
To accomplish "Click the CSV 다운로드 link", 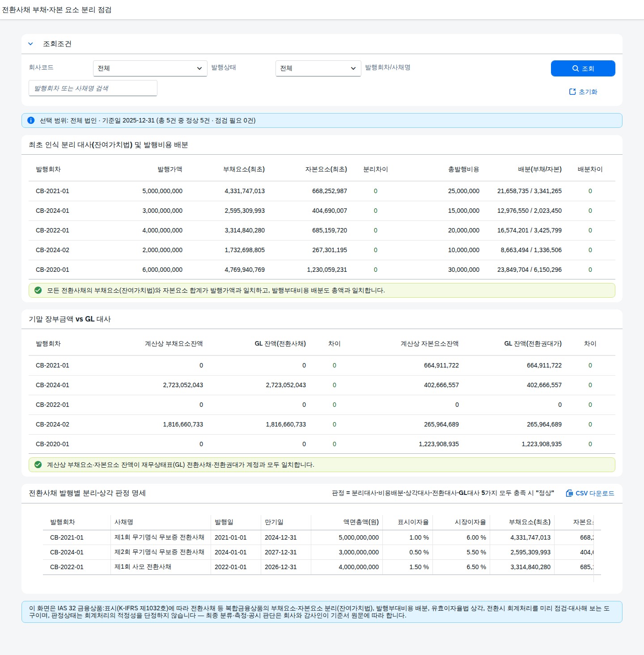I will [x=590, y=493].
